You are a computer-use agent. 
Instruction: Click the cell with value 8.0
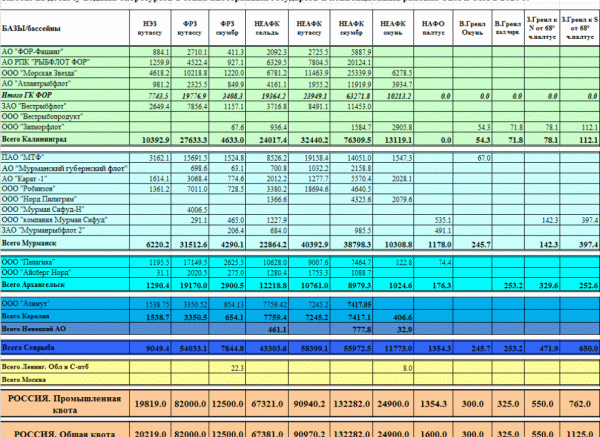pos(393,368)
